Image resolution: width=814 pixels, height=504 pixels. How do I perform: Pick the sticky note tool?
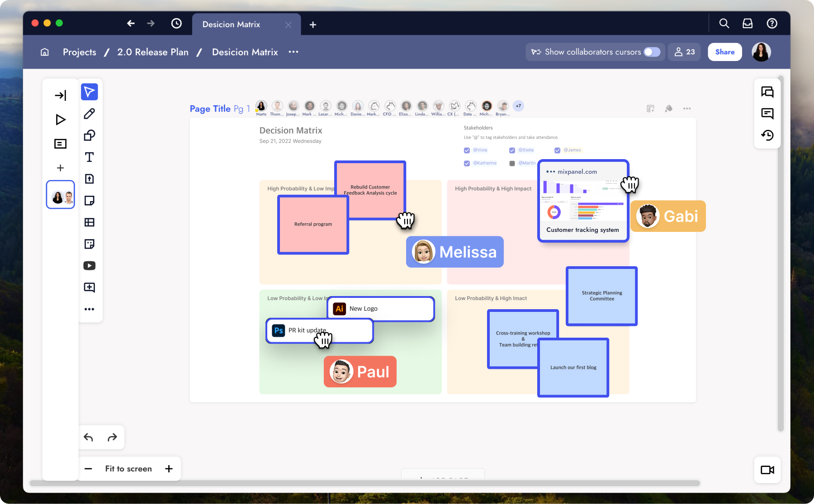(90, 200)
